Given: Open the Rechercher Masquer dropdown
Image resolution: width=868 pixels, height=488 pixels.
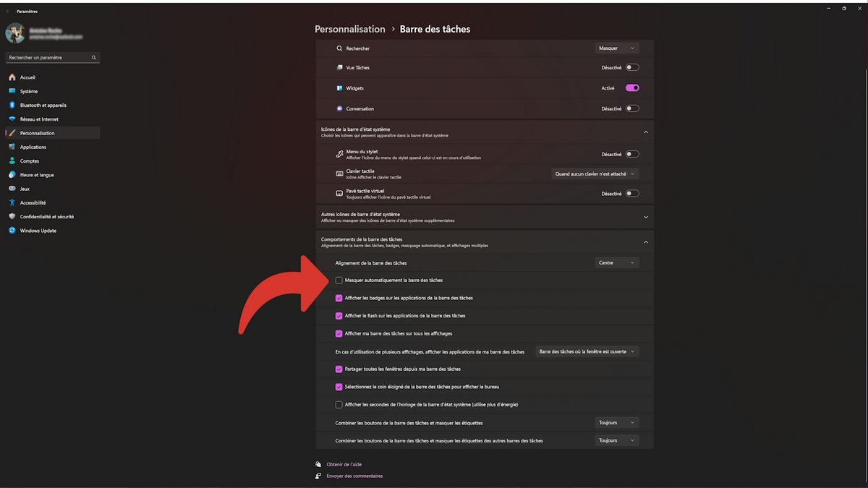Looking at the screenshot, I should tap(617, 48).
